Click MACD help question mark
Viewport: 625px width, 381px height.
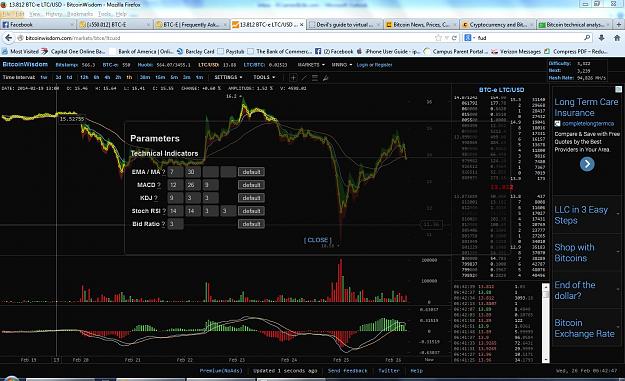[159, 185]
